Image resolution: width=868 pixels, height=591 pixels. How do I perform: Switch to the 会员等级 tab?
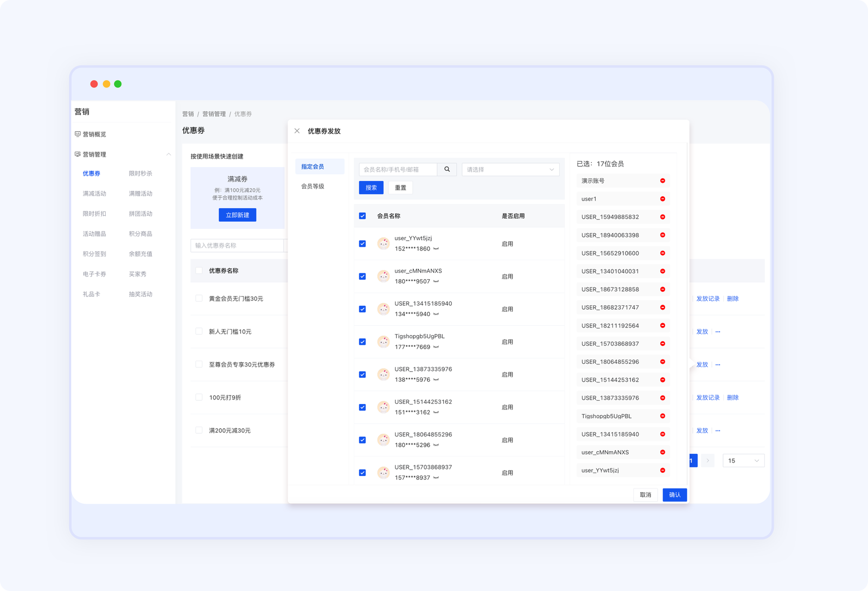coord(312,186)
